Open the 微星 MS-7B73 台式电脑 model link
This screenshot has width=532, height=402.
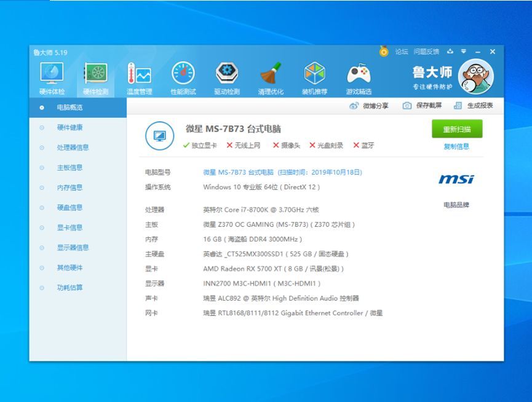pyautogui.click(x=283, y=172)
